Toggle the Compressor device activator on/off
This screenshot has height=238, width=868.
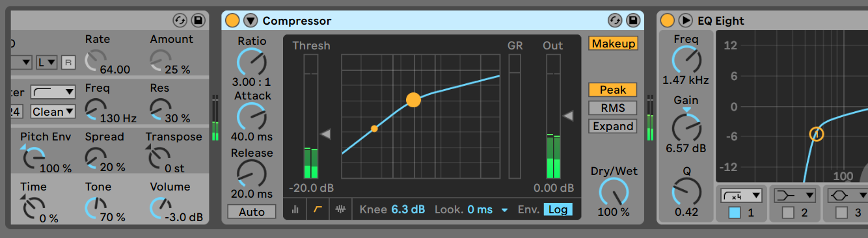232,21
